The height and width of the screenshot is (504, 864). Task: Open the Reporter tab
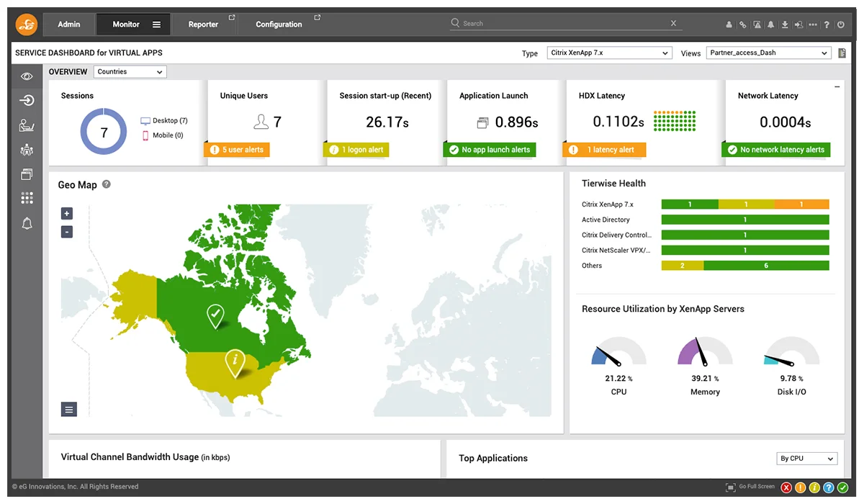(204, 24)
